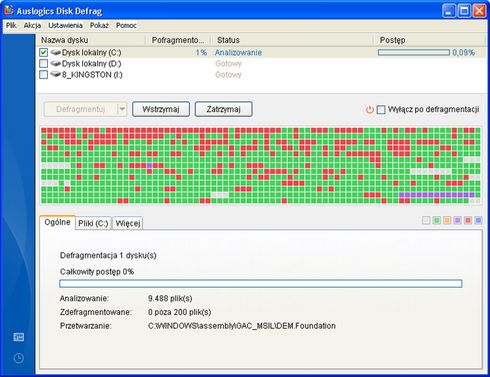Enable Wyłącz po defragmentacji checkbox
Image resolution: width=490 pixels, height=377 pixels.
tap(381, 109)
